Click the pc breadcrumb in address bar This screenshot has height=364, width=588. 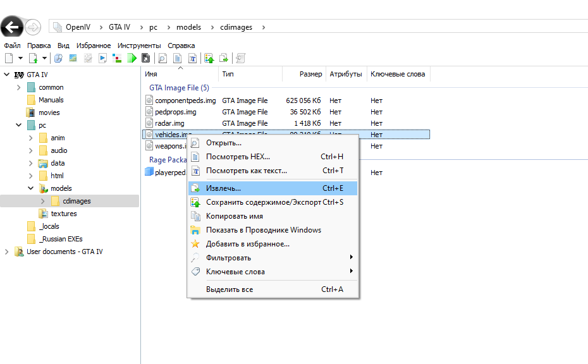coord(153,27)
